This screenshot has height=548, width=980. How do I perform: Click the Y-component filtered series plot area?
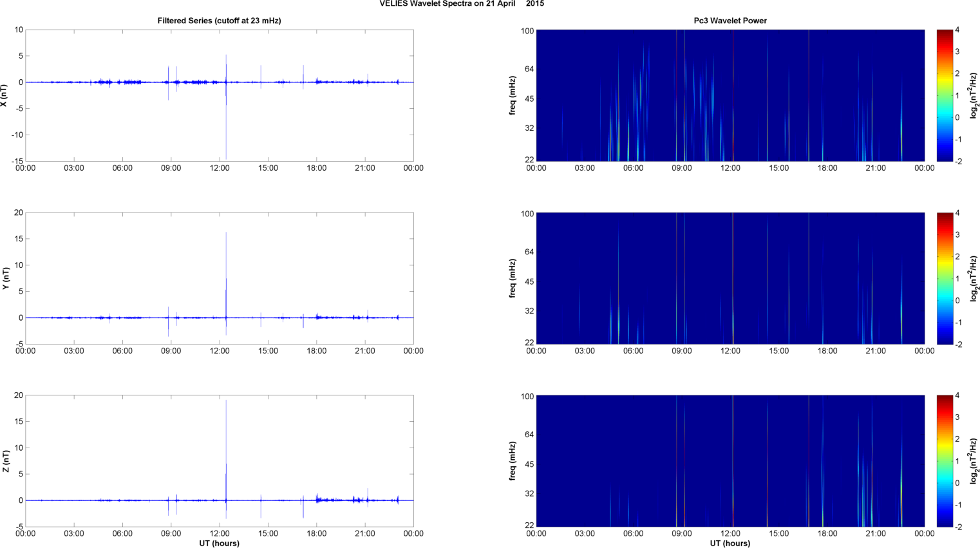[220, 278]
